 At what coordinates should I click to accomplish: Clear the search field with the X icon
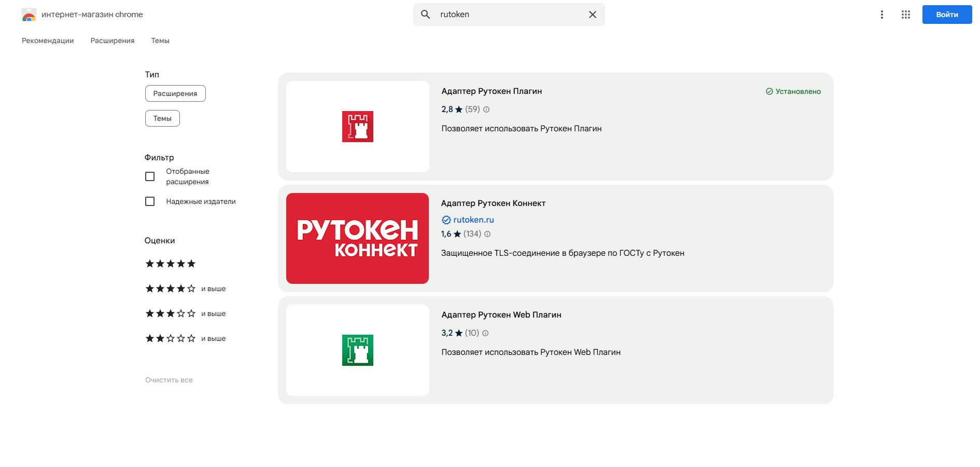point(593,15)
